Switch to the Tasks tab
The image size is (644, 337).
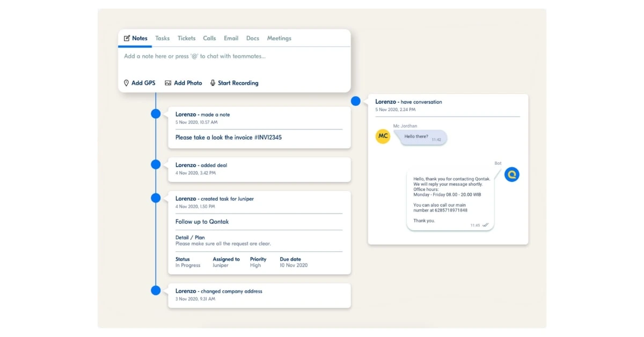[162, 38]
